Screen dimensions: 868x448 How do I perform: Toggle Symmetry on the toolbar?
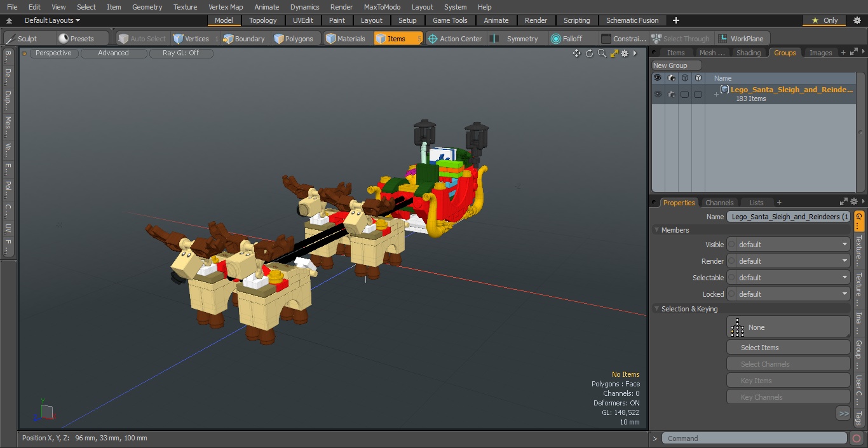click(515, 39)
